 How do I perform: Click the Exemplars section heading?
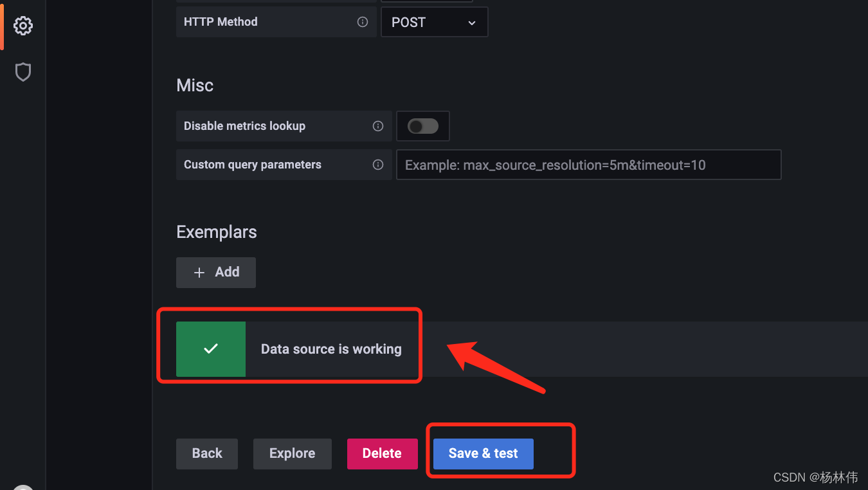217,232
